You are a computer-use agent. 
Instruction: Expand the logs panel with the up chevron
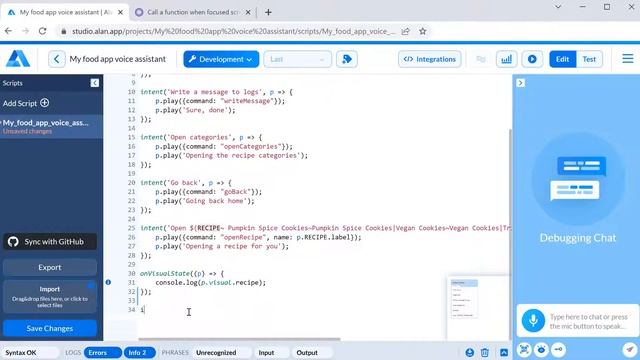click(504, 353)
